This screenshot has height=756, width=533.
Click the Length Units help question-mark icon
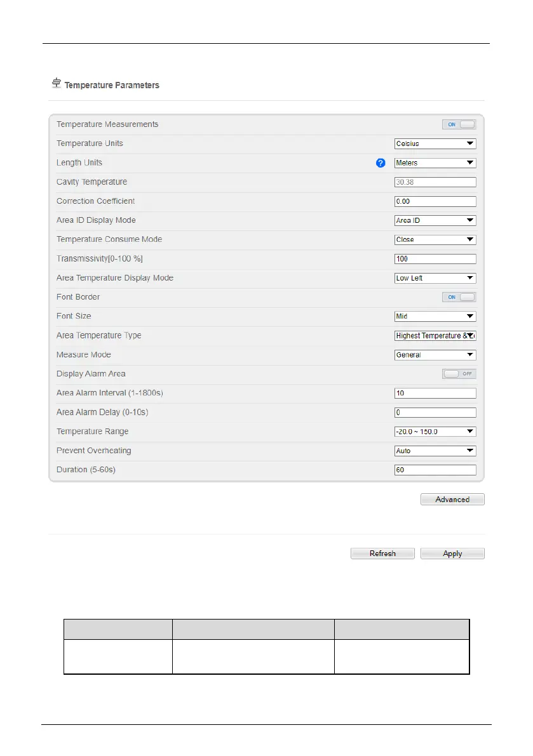coord(381,163)
